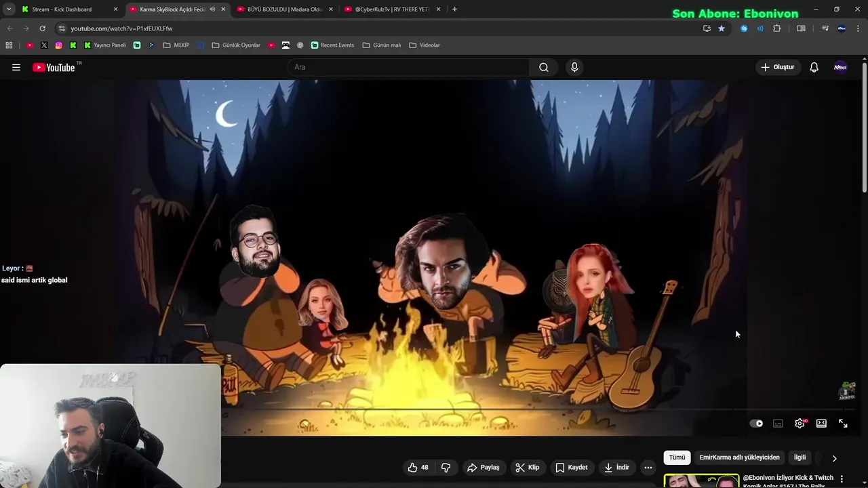Screen dimensions: 868x488
Task: Select the Tümü filter chip
Action: point(677,457)
